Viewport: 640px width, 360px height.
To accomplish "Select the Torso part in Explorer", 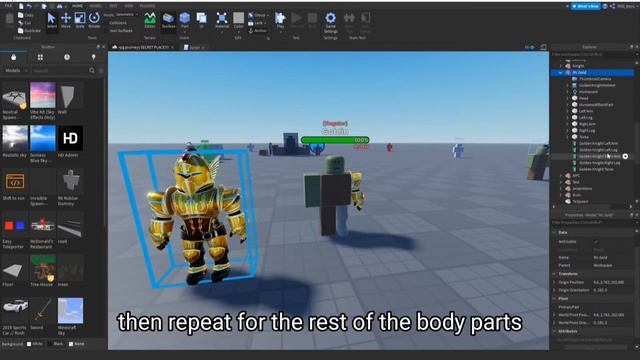I will pyautogui.click(x=584, y=137).
